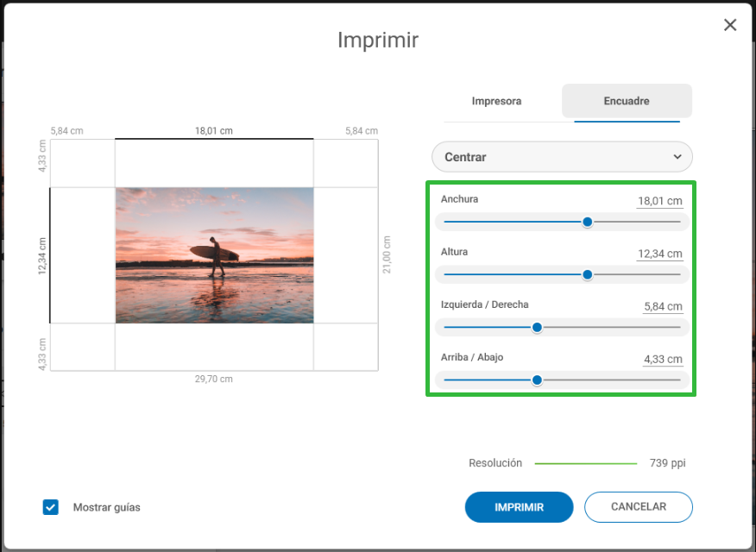
Task: Click the Resolución label
Action: pos(495,463)
